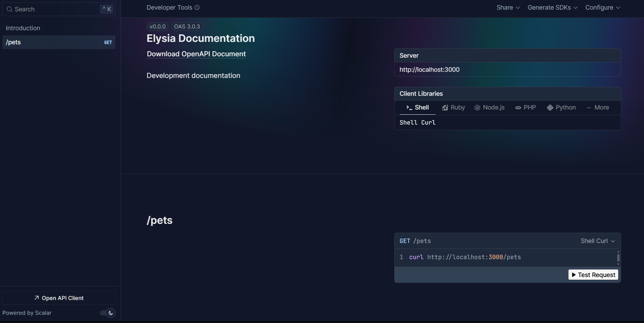Select Introduction in the sidebar
The image size is (644, 323).
point(23,28)
